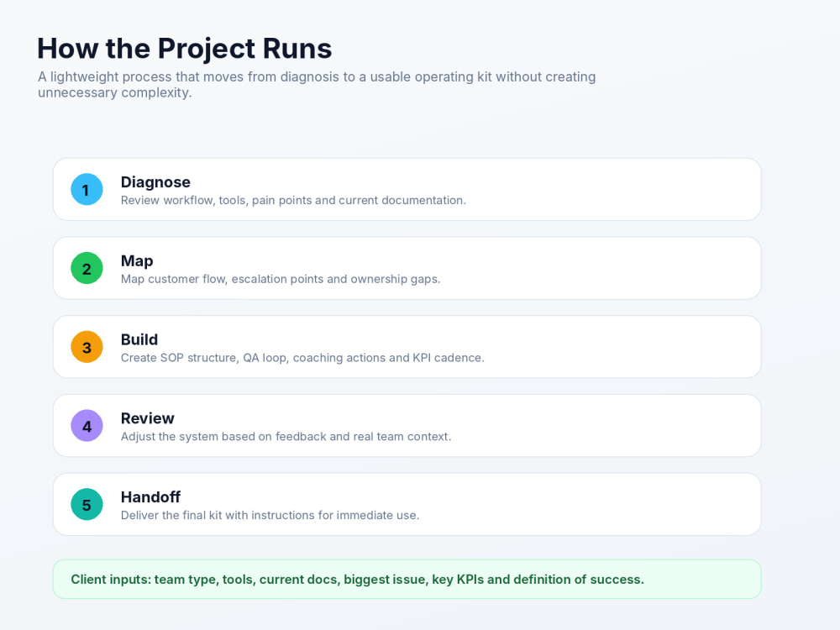
Task: Select the Diagnose step title
Action: click(155, 182)
